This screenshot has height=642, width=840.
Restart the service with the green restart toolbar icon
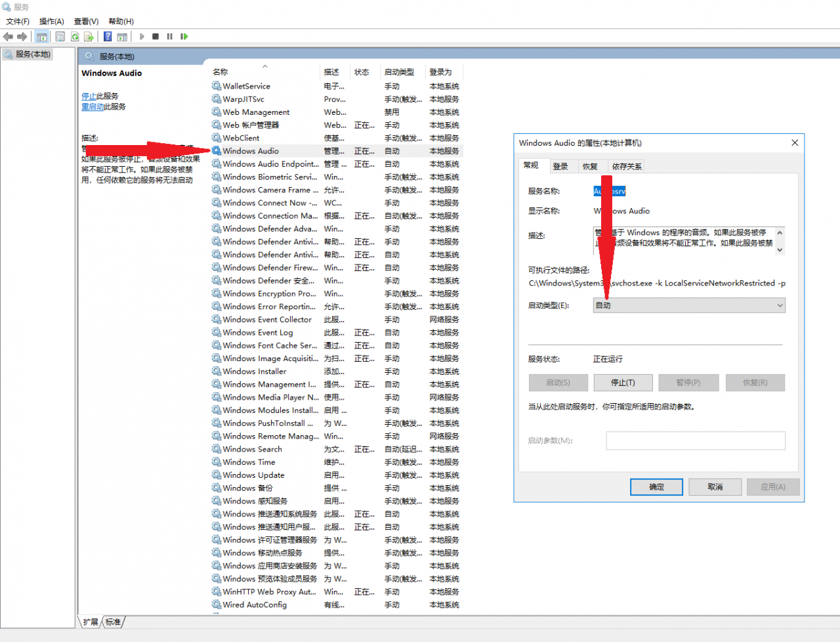click(x=184, y=37)
